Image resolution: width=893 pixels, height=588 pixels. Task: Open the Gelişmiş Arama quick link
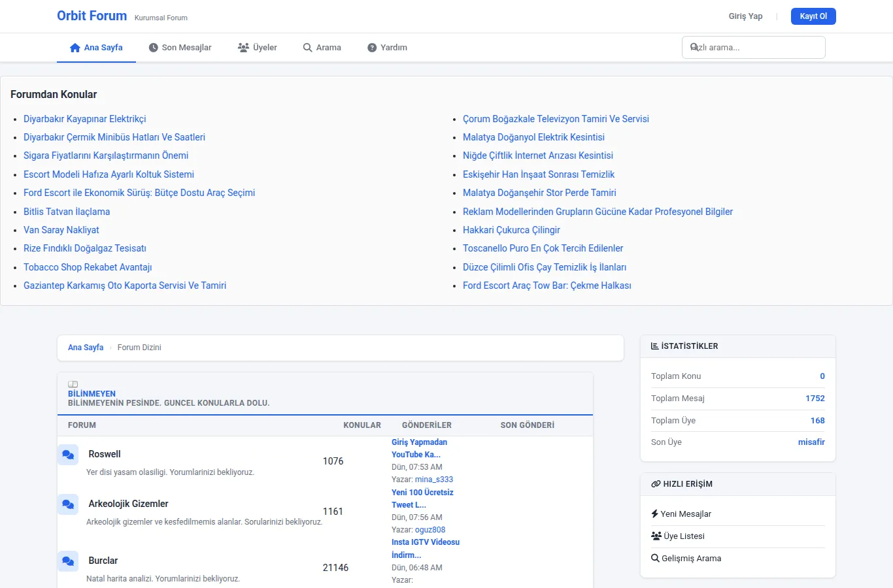pyautogui.click(x=686, y=559)
